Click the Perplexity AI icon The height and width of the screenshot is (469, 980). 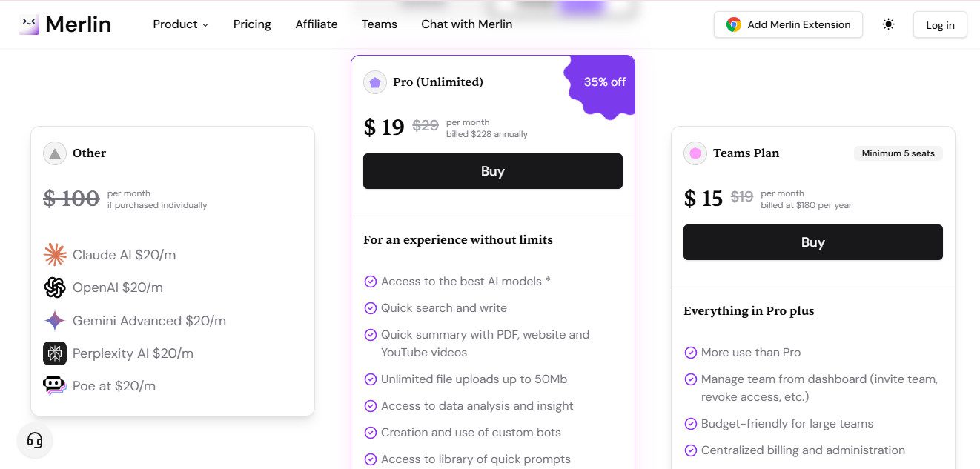(55, 353)
